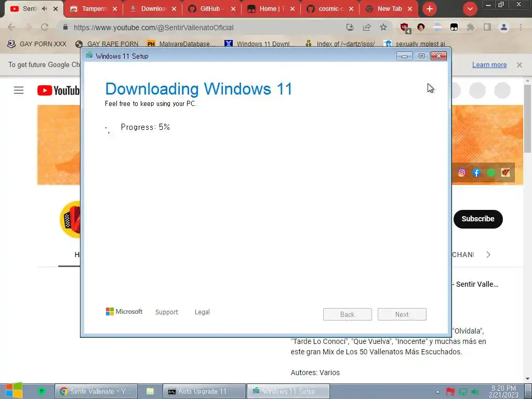Click the green circle icon on channel banner
532x399 pixels.
[x=491, y=172]
